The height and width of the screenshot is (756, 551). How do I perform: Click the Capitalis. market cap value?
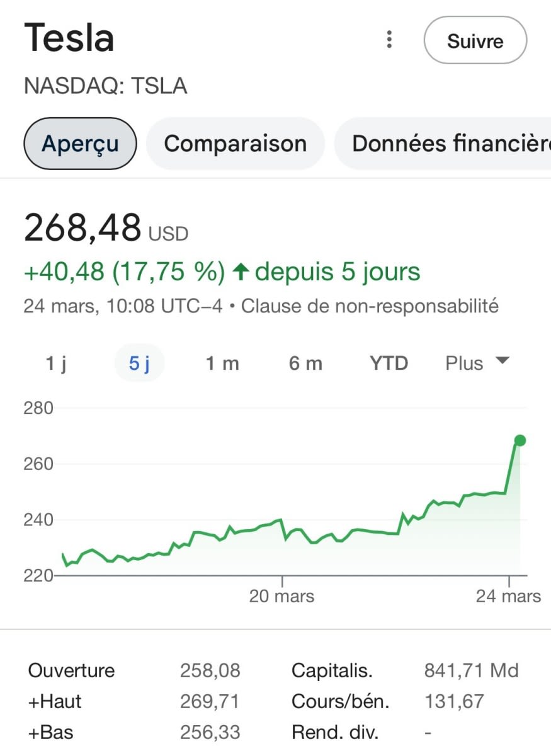(x=471, y=670)
